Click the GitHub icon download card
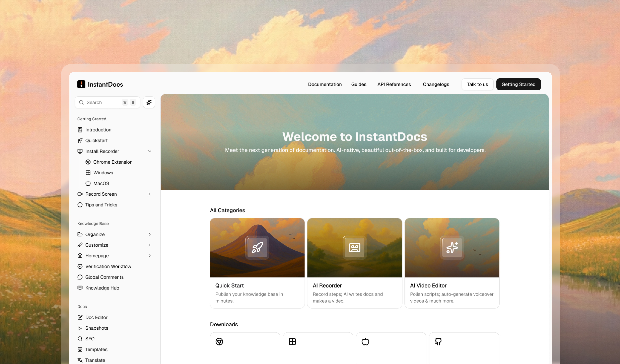Screen dimensions: 620x364 (438, 342)
